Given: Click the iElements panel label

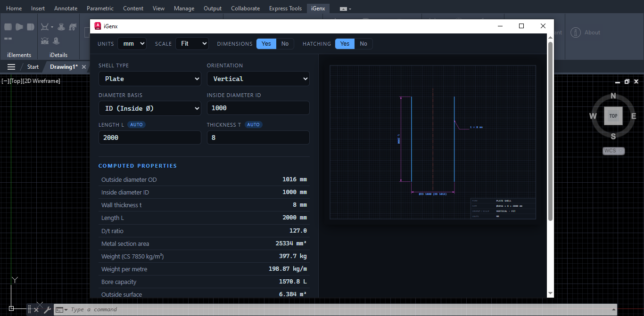Looking at the screenshot, I should [x=19, y=55].
